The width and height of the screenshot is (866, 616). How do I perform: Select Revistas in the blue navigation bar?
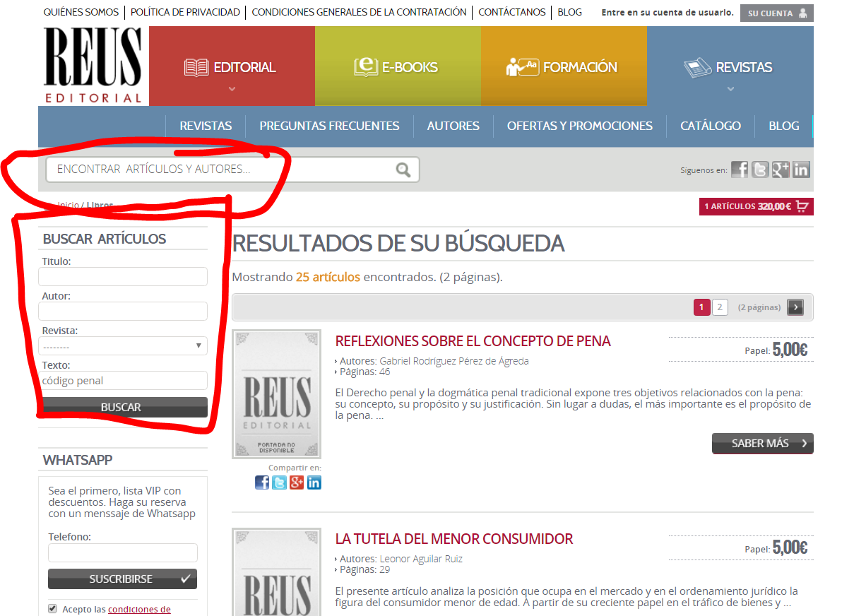[206, 126]
